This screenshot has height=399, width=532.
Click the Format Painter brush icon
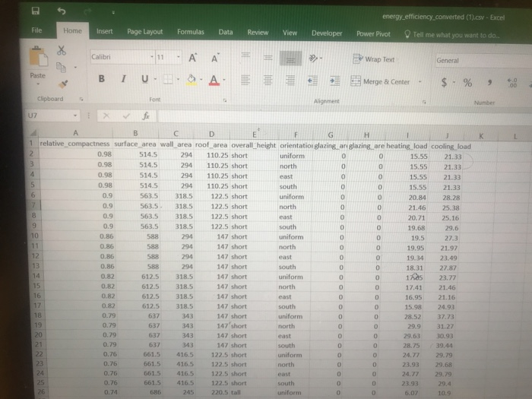pyautogui.click(x=63, y=84)
